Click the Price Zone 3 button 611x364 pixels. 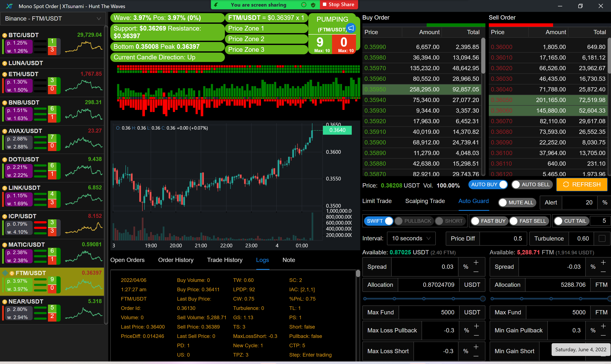coord(266,50)
